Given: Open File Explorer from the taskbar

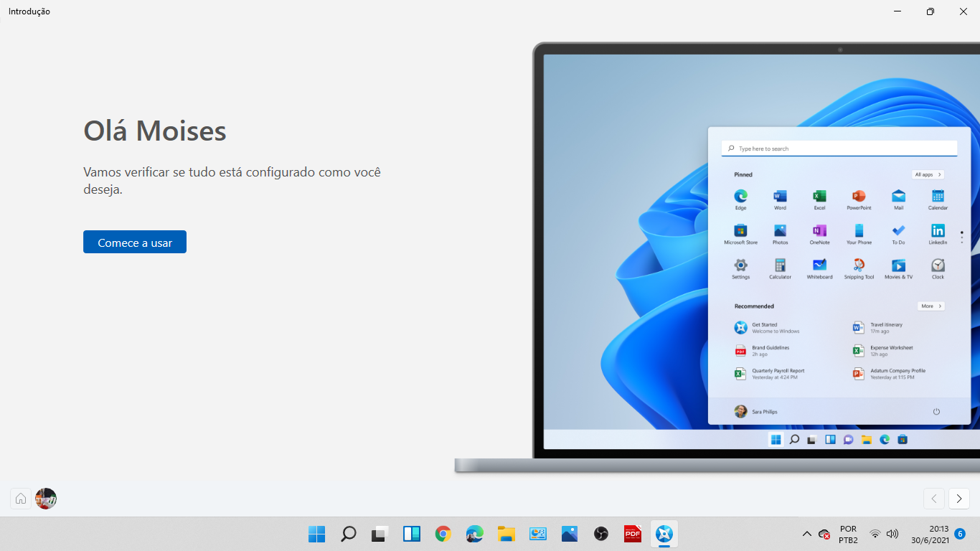Looking at the screenshot, I should [506, 534].
